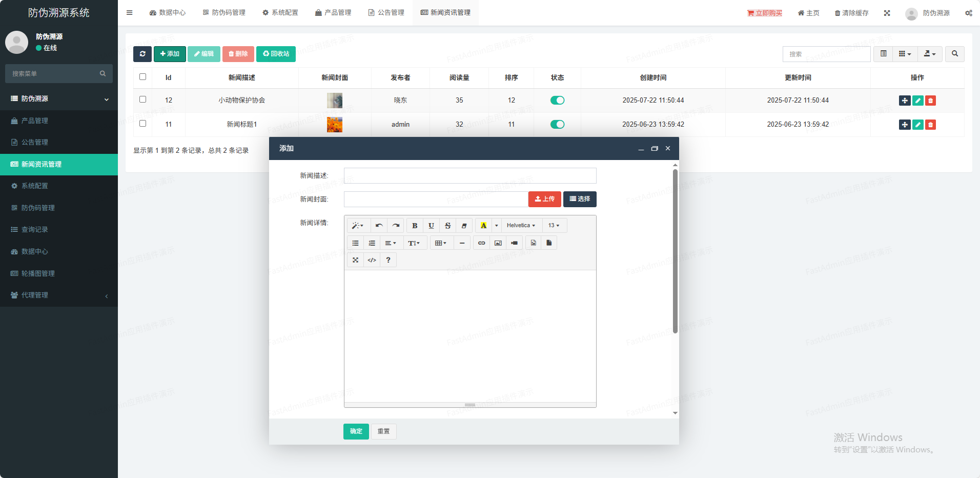
Task: Delete row 12 using red trash icon
Action: [930, 101]
